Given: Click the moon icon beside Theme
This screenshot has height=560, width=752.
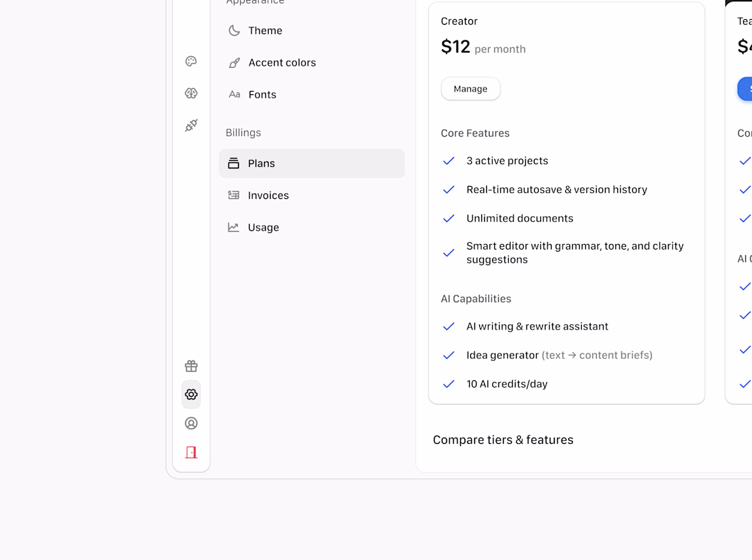Looking at the screenshot, I should (234, 31).
